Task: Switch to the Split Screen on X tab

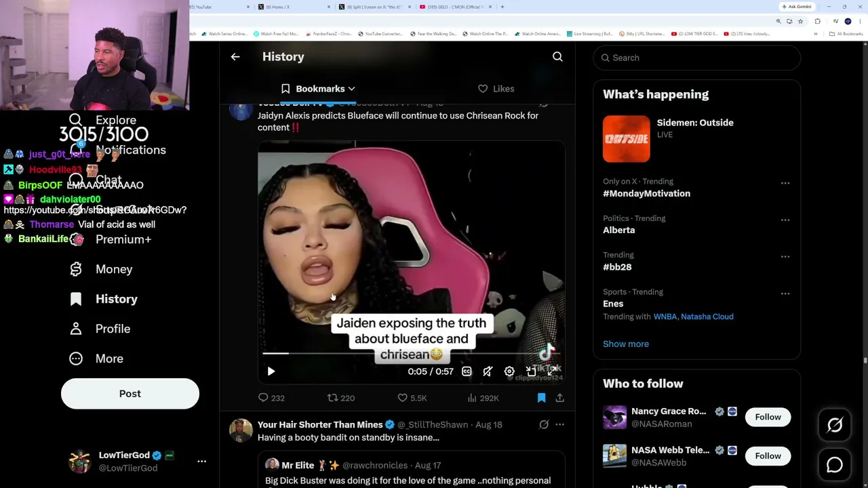Action: pyautogui.click(x=375, y=7)
